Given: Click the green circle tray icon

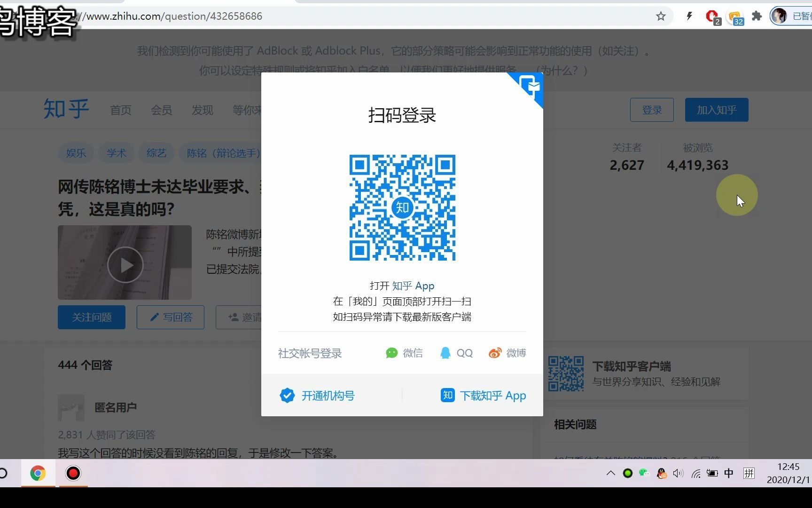Looking at the screenshot, I should (x=627, y=473).
